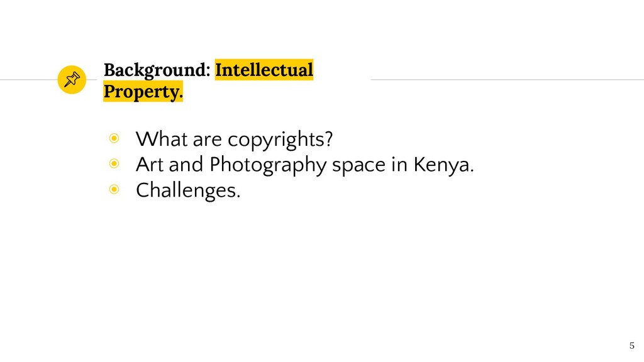Click the word "Kenya." in the second bullet
This screenshot has height=362, width=644.
tap(443, 165)
